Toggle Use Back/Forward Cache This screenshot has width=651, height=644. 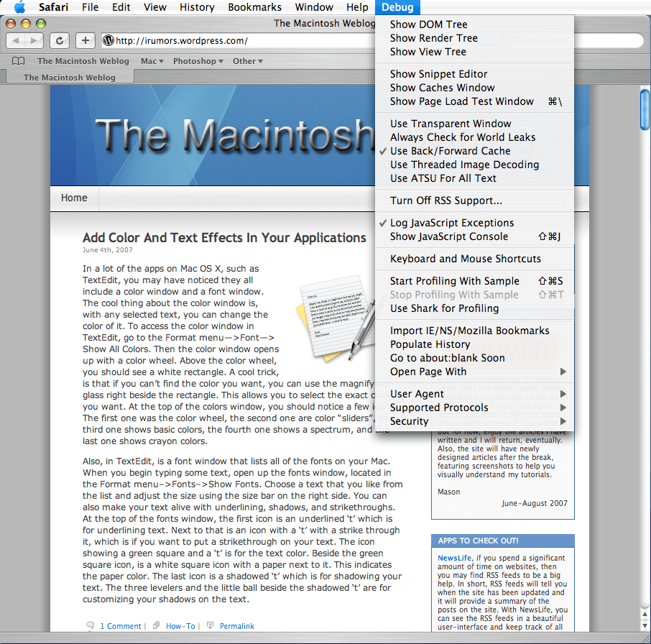click(x=474, y=151)
